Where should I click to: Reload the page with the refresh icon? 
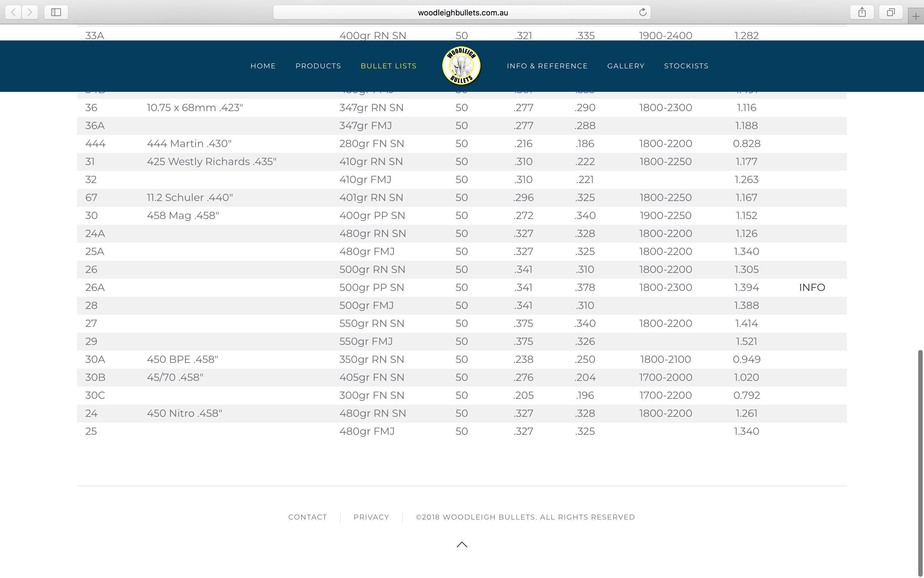click(x=643, y=12)
